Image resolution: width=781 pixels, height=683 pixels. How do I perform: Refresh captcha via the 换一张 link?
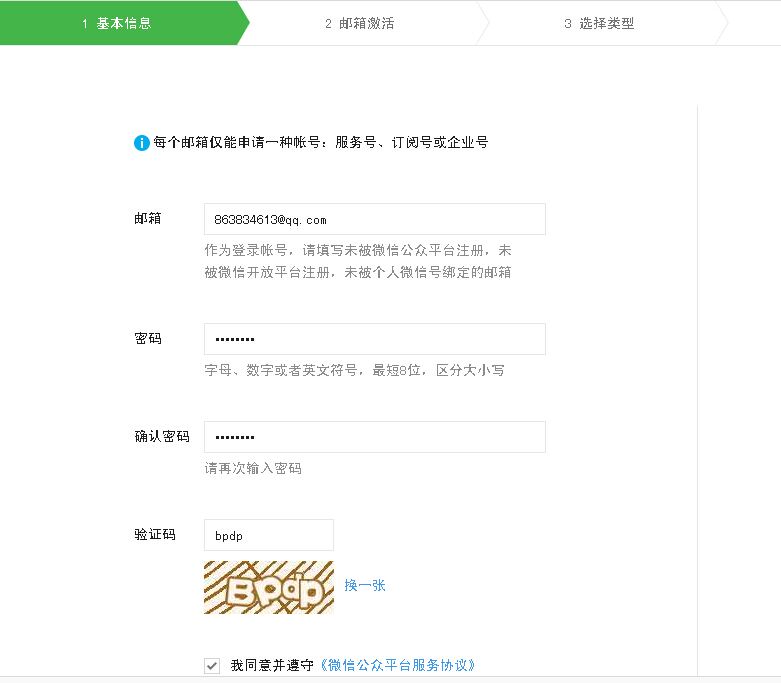pos(365,586)
